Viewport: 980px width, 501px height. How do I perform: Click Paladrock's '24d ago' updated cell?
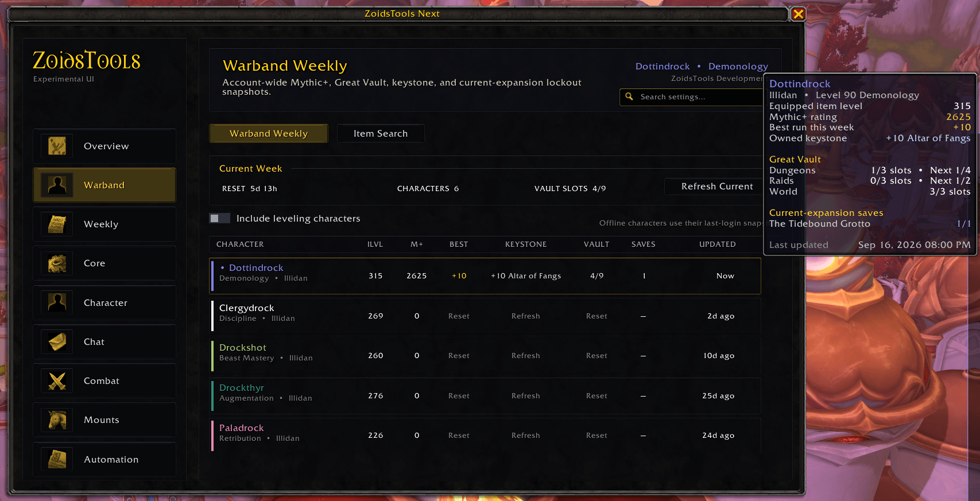click(x=718, y=435)
